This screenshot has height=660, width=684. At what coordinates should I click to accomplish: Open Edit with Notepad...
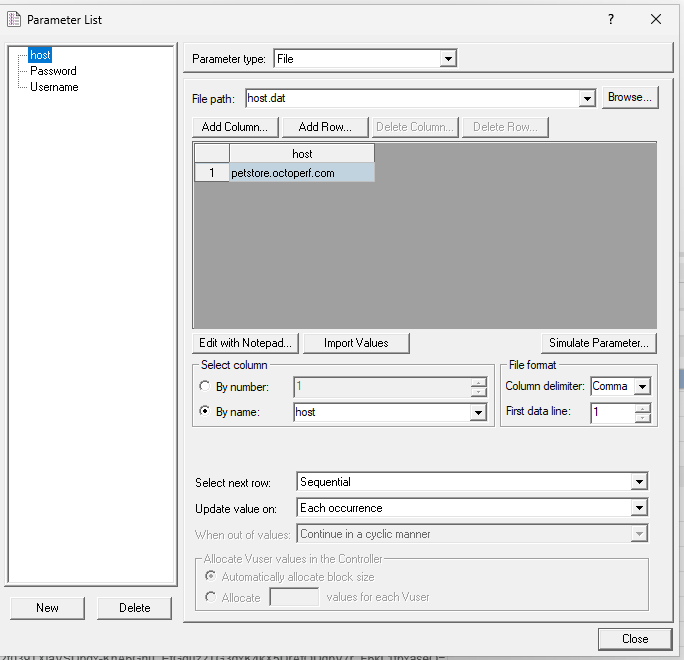[x=245, y=343]
